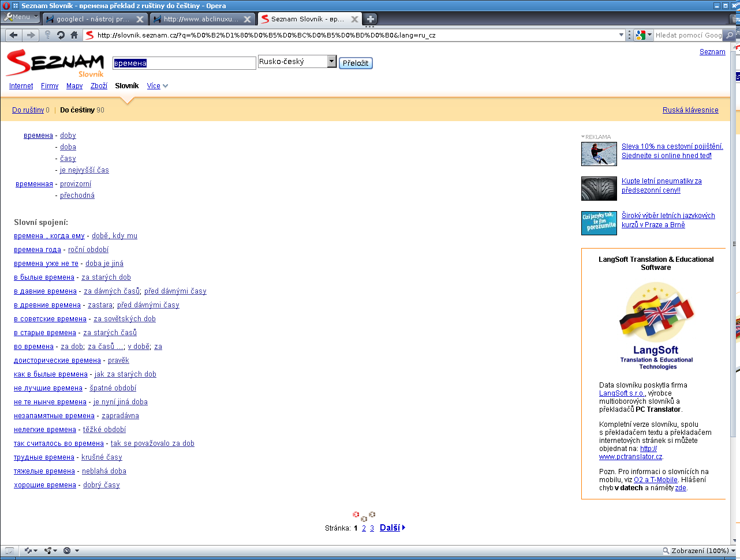Click the translation "je nejvyšší čas"

click(x=84, y=170)
